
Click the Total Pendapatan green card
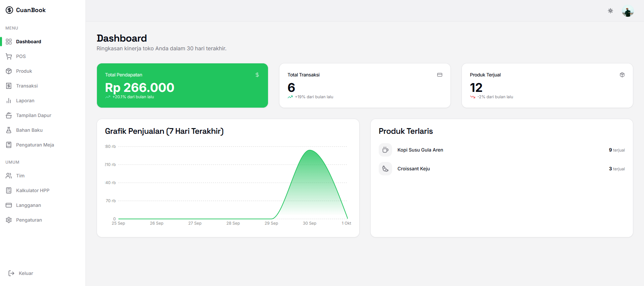[x=182, y=85]
